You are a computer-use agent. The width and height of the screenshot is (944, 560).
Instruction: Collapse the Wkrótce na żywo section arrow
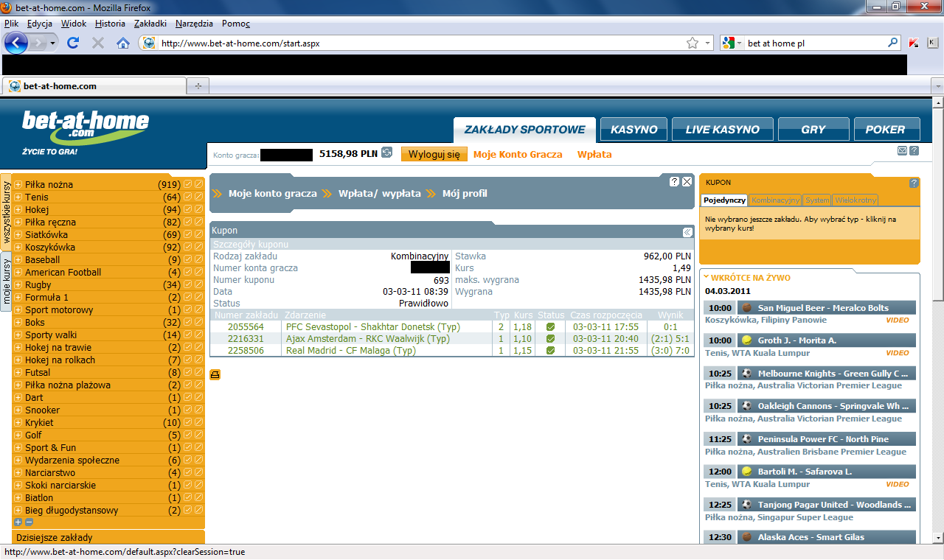(706, 278)
